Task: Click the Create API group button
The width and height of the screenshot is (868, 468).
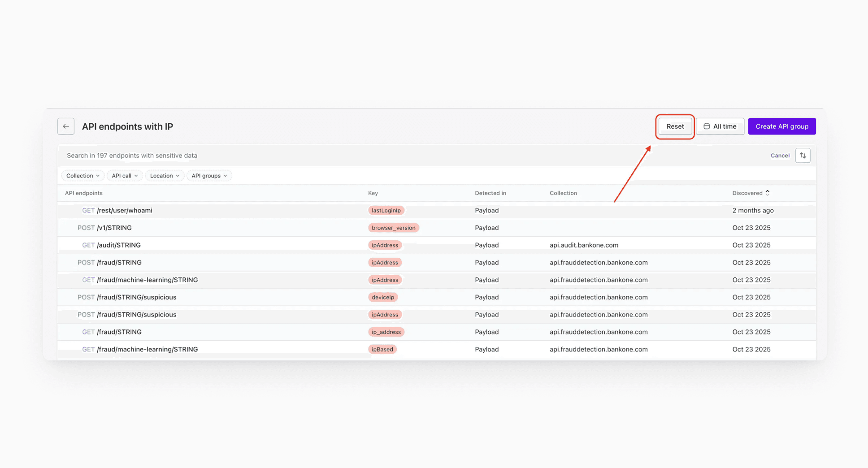Action: tap(782, 126)
